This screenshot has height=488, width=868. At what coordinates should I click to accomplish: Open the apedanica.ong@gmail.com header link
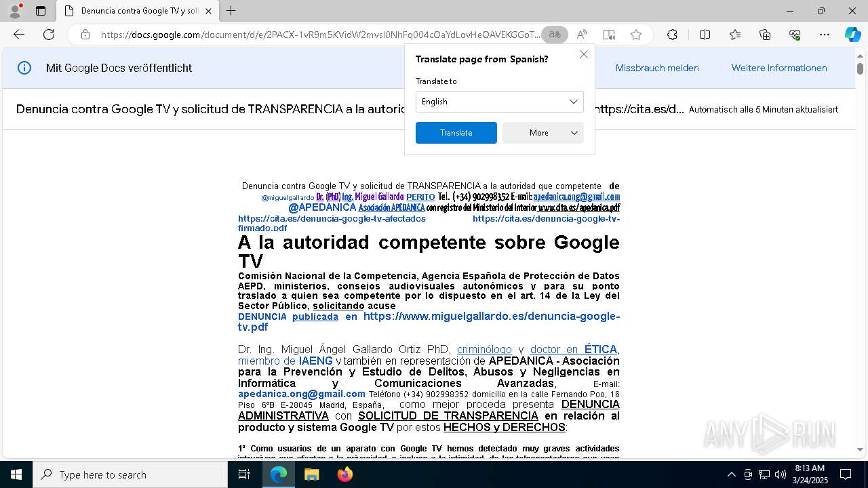[x=576, y=197]
